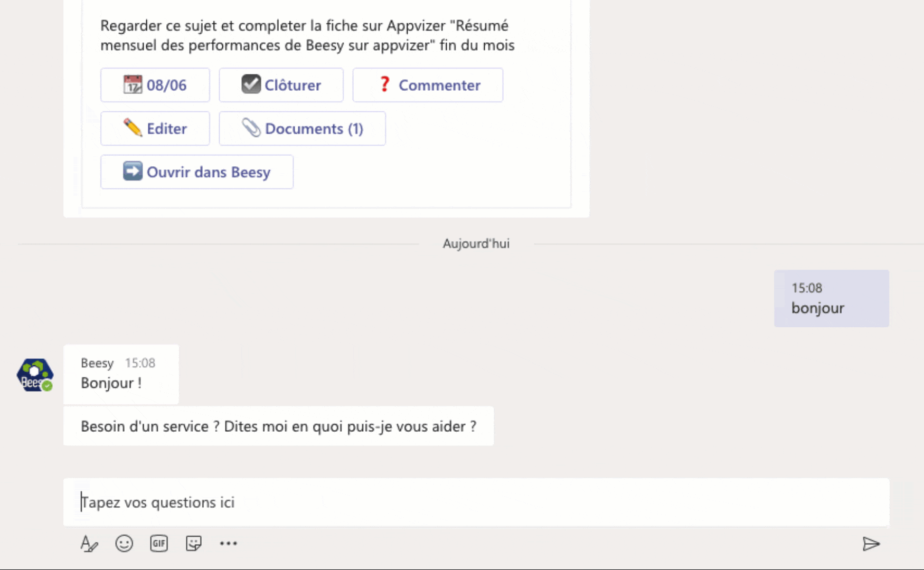The image size is (924, 570).
Task: Send the message with the arrow icon
Action: [871, 544]
